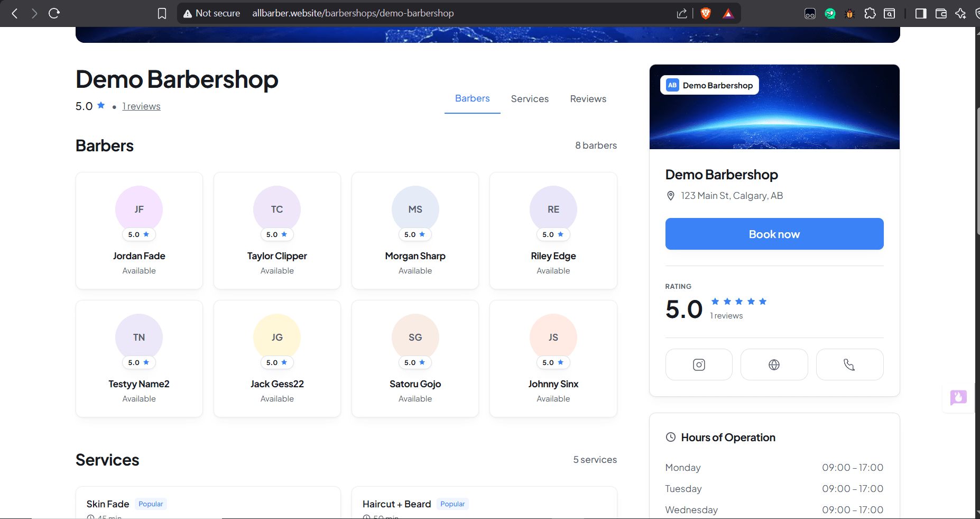The width and height of the screenshot is (980, 519).
Task: Bookmark this page icon
Action: [x=162, y=13]
